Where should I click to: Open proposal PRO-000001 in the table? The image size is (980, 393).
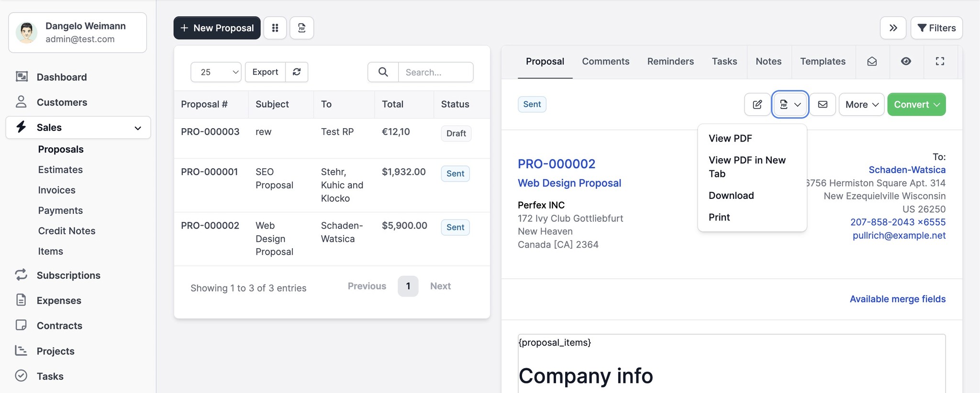209,172
